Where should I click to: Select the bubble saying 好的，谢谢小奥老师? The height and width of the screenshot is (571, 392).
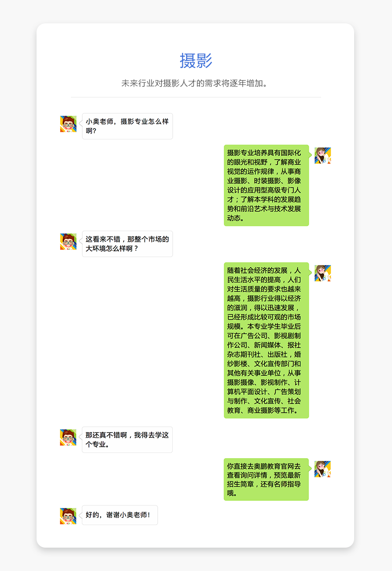(120, 515)
